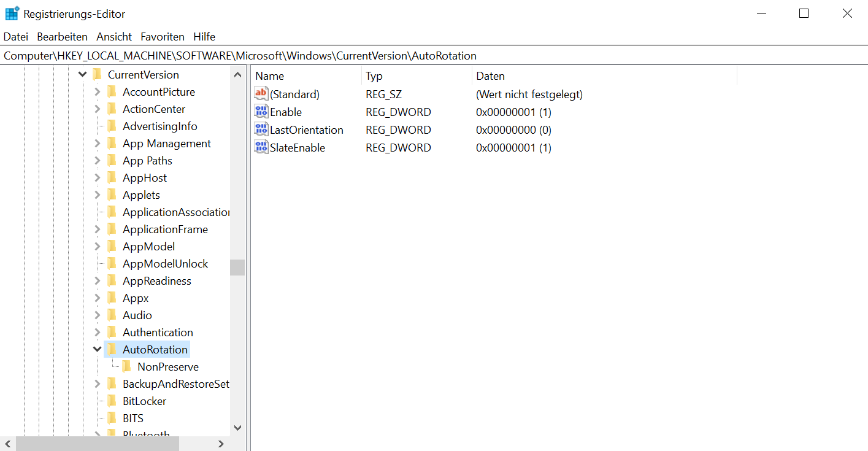Open the Bearbeiten menu

point(62,37)
